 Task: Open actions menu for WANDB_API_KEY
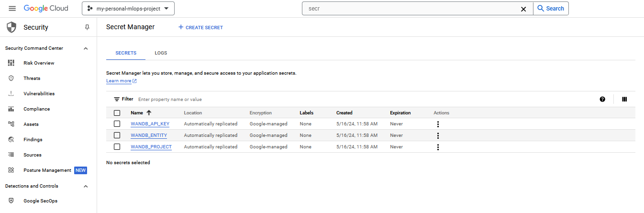tap(438, 124)
